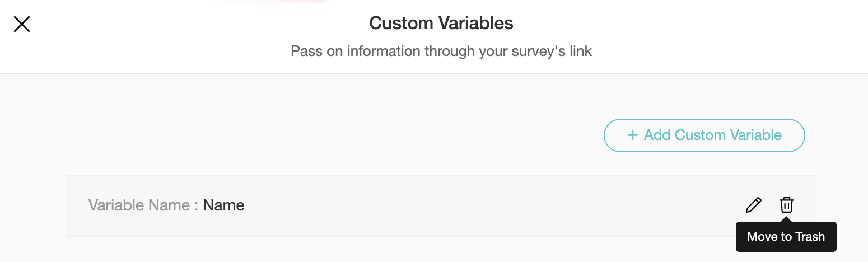Dismiss the Custom Variables dialog

coord(22,24)
